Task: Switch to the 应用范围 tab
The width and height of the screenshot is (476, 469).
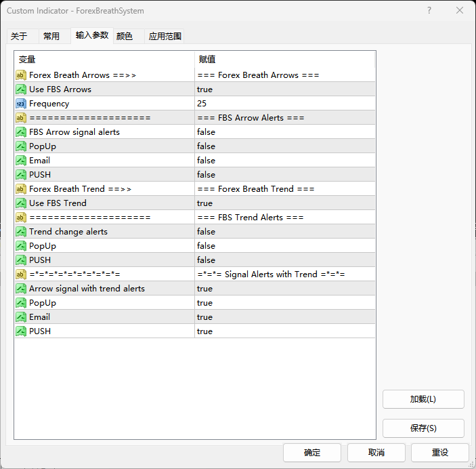Action: [165, 36]
